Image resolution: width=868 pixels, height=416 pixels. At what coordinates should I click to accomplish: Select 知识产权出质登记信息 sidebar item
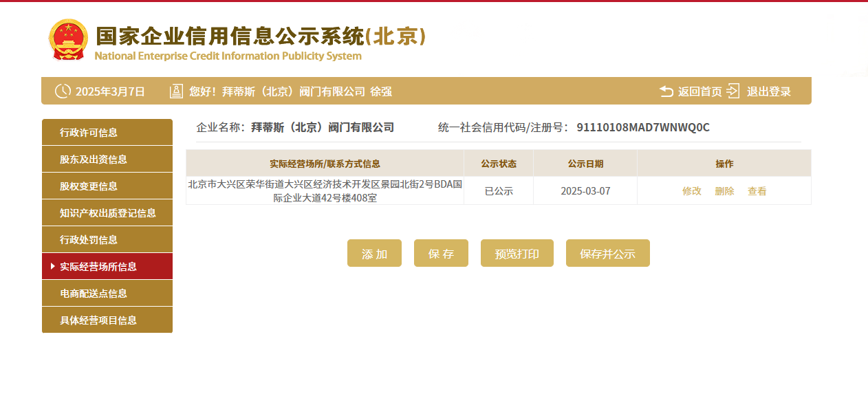coord(107,212)
